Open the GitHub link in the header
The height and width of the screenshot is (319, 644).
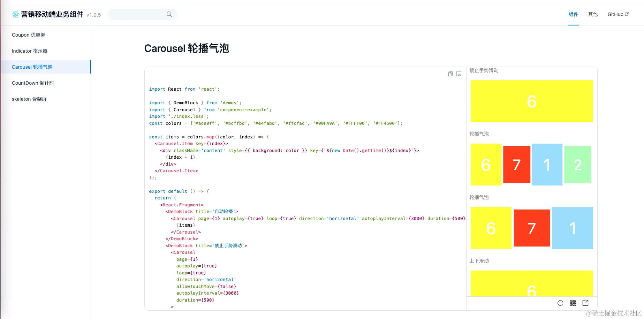click(618, 14)
